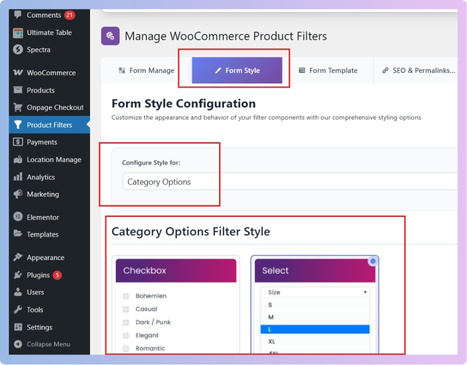Switch to the Form Template tab

328,70
